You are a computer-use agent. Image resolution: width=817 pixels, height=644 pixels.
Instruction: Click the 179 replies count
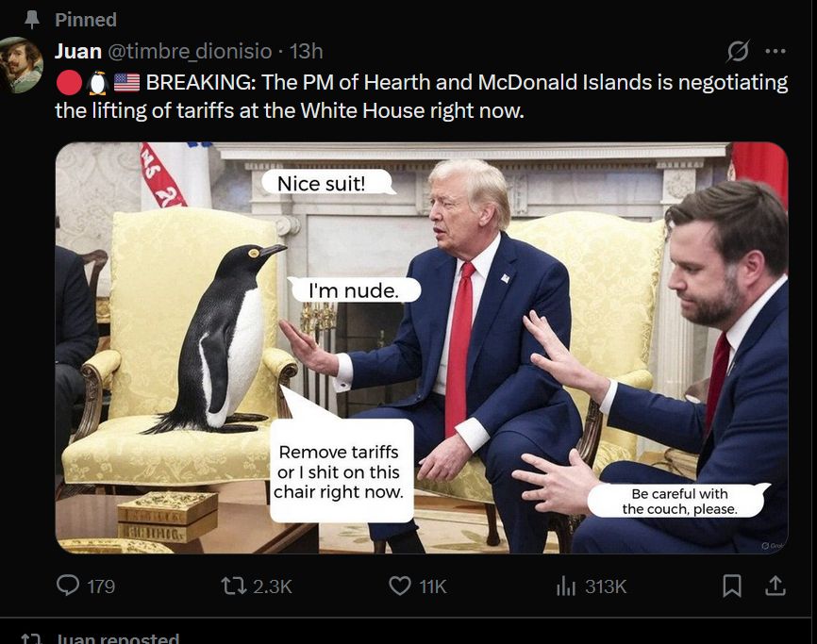[x=101, y=586]
